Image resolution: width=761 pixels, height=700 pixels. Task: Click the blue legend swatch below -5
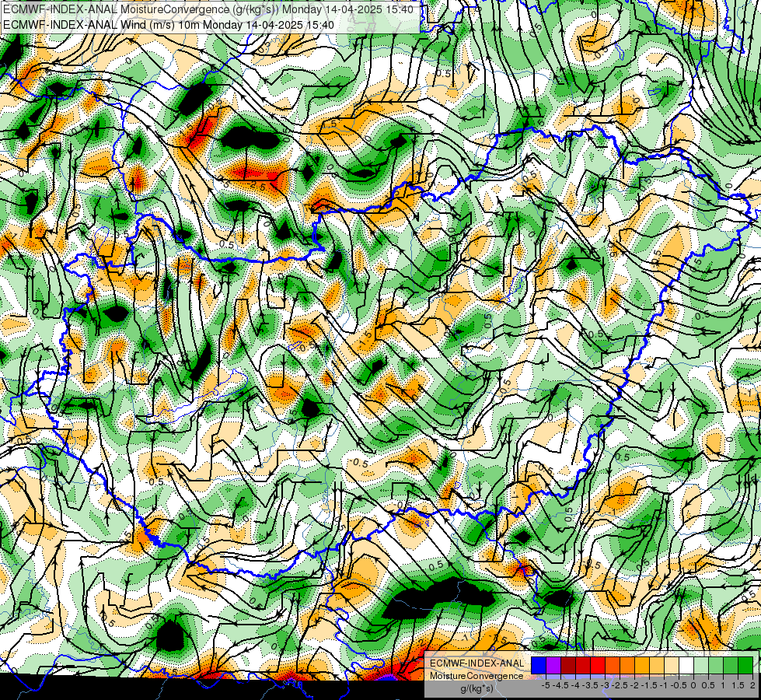[539, 666]
